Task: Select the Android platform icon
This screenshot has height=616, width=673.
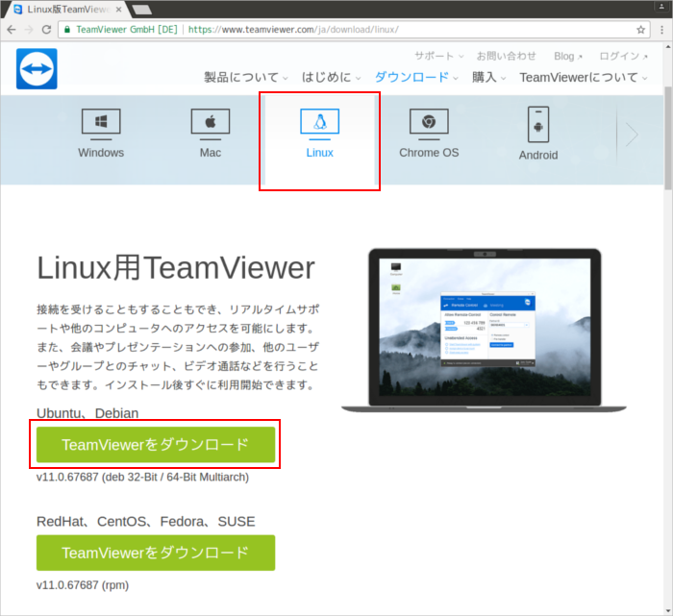Action: coord(538,124)
